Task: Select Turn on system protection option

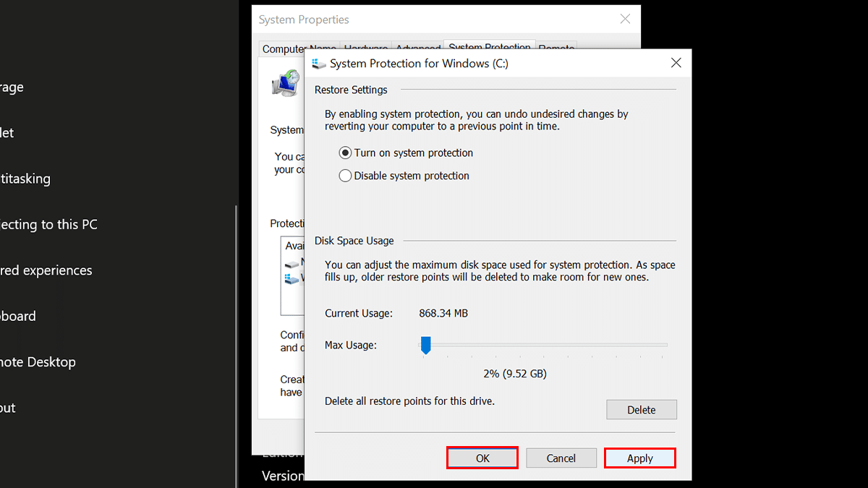Action: tap(346, 153)
